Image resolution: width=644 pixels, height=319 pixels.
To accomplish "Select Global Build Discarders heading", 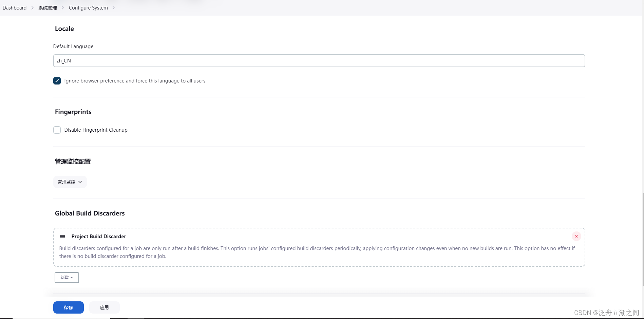I will 90,213.
